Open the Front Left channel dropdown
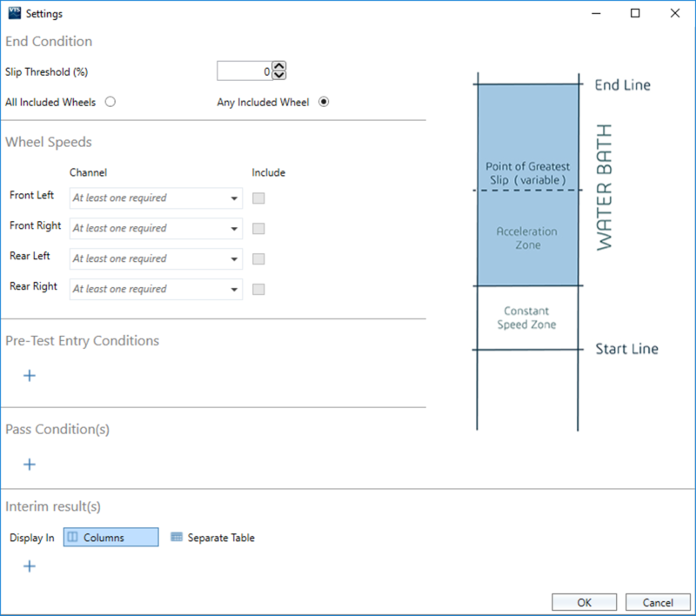Screen dimensions: 696x616 tap(234, 198)
